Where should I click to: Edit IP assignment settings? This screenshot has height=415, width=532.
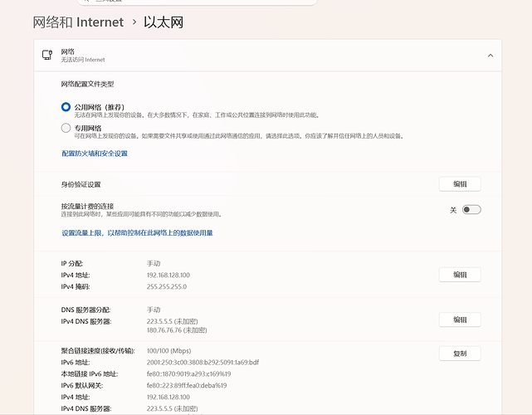460,275
